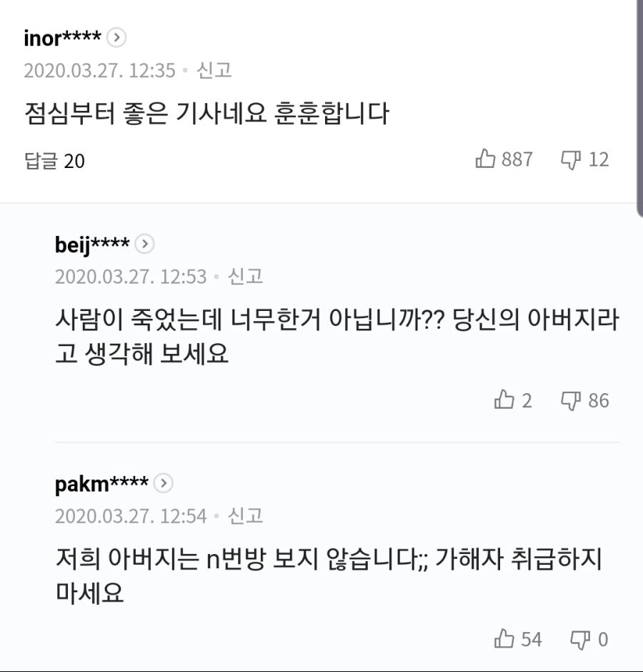Viewport: 643px width, 672px height.
Task: Open beij**** profile arrow icon
Action: coord(144,244)
